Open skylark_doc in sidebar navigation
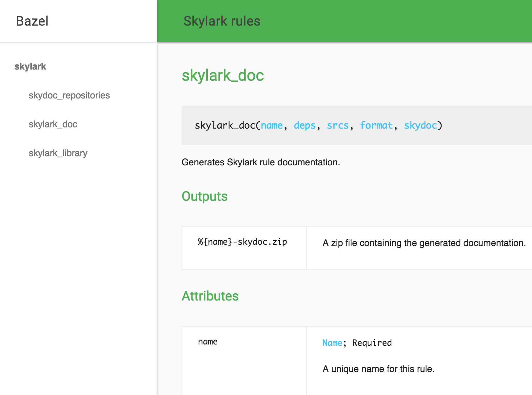Image resolution: width=532 pixels, height=395 pixels. (53, 124)
